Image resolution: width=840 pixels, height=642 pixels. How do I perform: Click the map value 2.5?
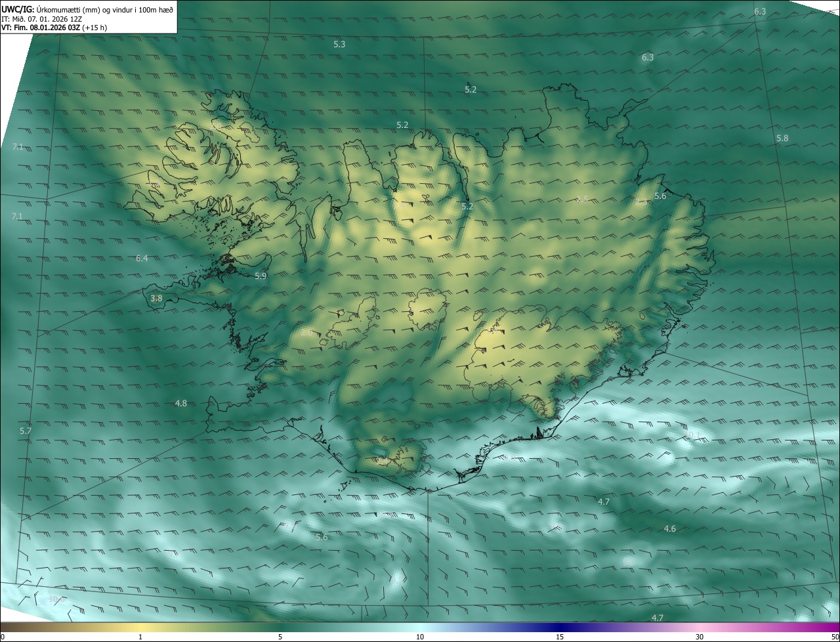582,199
